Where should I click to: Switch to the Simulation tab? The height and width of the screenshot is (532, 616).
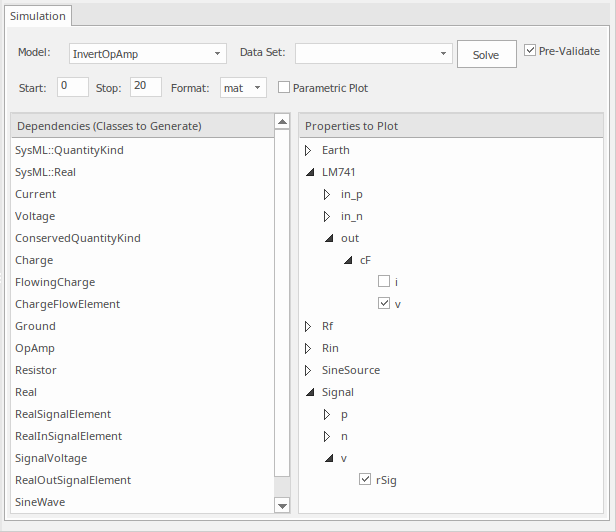(x=39, y=16)
